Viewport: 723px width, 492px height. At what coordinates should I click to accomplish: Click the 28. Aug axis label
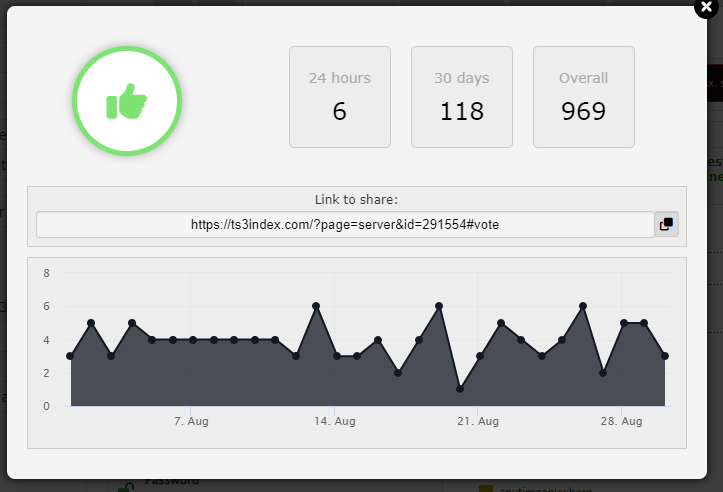click(x=622, y=422)
